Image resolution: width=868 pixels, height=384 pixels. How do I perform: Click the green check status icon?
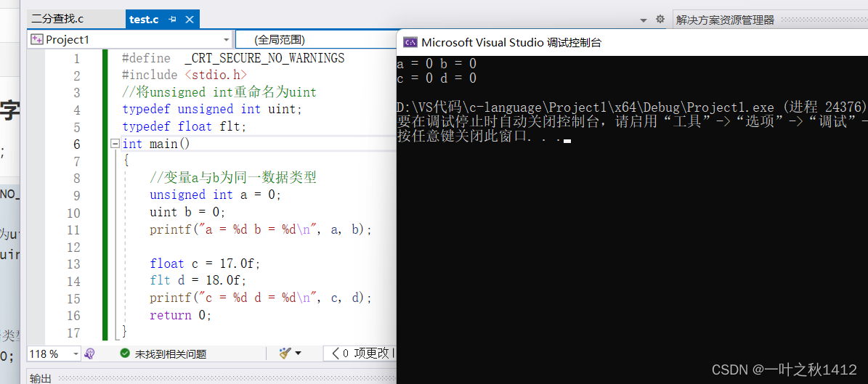[125, 354]
